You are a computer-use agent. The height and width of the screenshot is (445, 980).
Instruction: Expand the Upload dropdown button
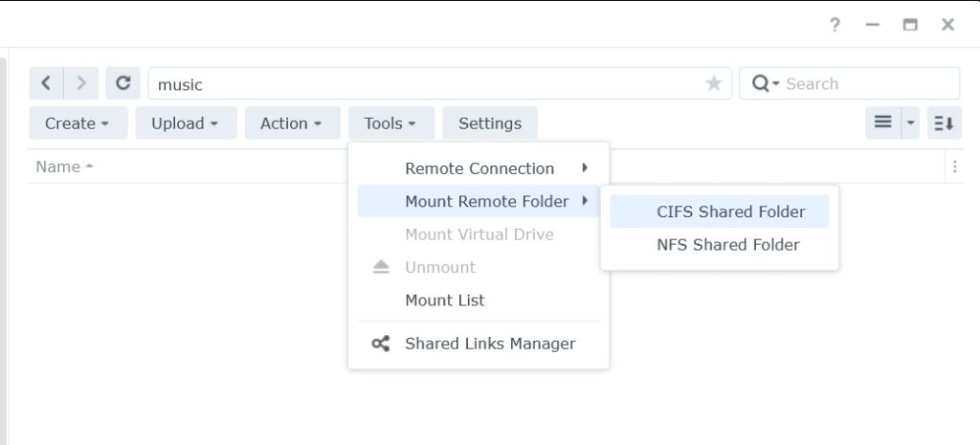(x=187, y=122)
